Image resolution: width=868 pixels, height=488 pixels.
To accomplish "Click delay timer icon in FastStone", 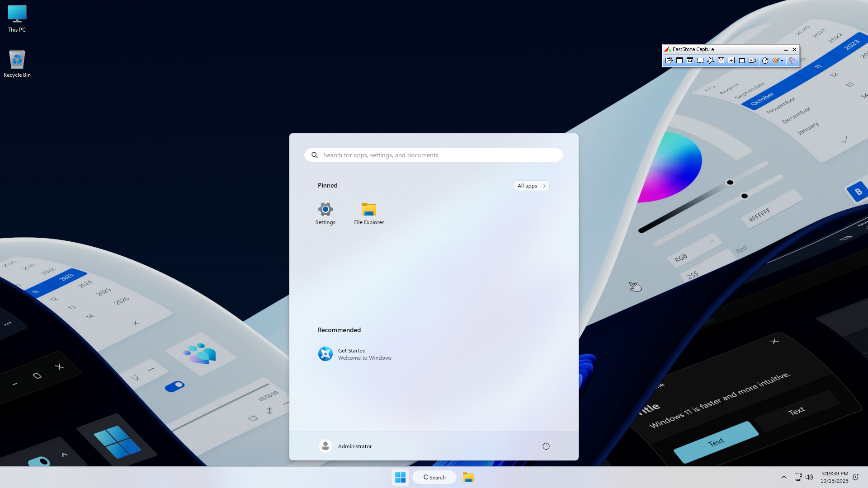I will 765,60.
